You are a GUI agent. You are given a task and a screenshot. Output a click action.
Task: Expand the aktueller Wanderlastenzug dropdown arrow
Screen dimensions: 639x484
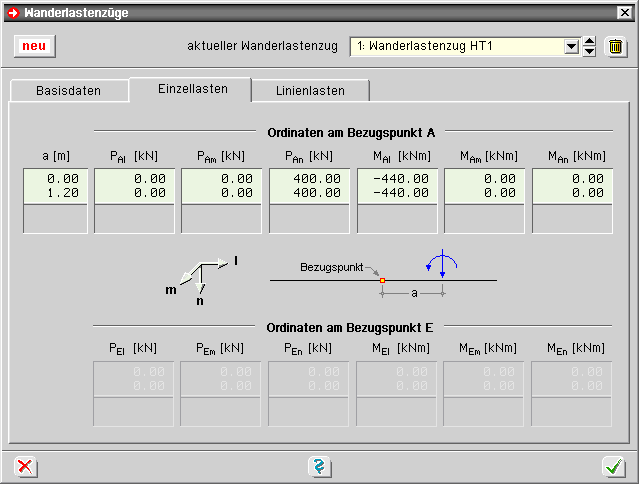point(571,47)
